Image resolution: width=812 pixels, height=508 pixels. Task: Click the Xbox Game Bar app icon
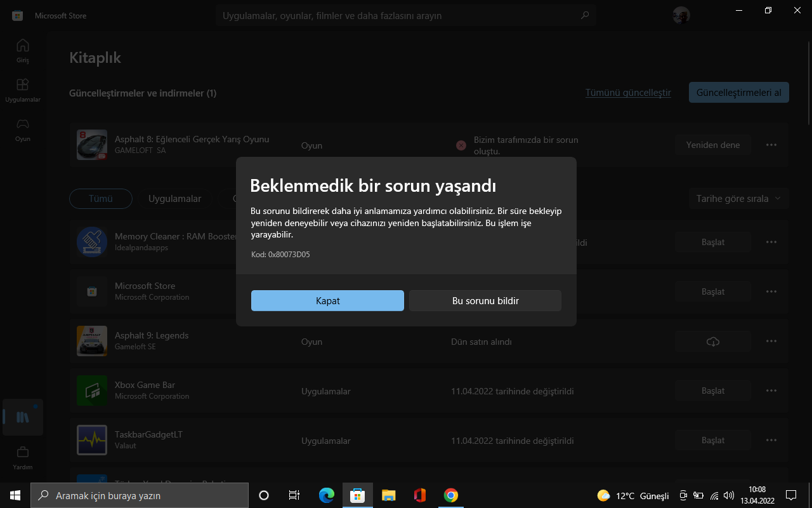click(x=92, y=391)
